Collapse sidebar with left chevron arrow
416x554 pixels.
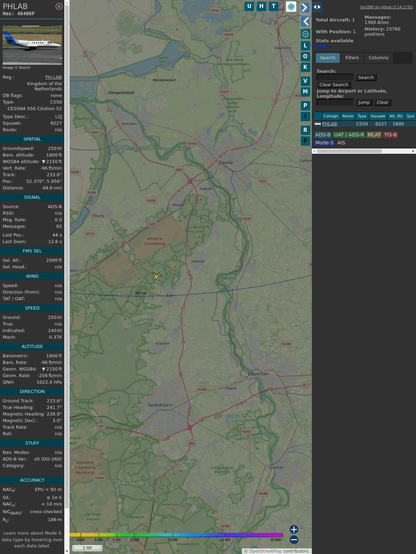[305, 22]
